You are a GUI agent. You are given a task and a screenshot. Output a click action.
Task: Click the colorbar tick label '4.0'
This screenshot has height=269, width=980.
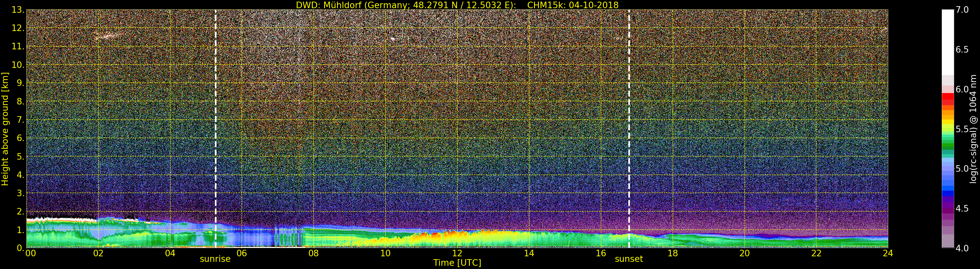[962, 248]
